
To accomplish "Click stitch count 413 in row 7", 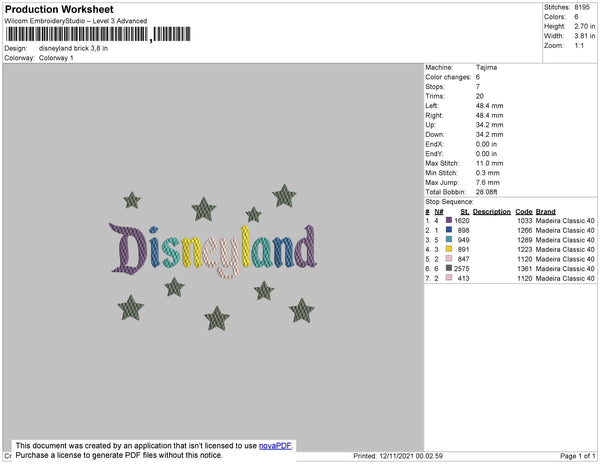I will tap(464, 278).
